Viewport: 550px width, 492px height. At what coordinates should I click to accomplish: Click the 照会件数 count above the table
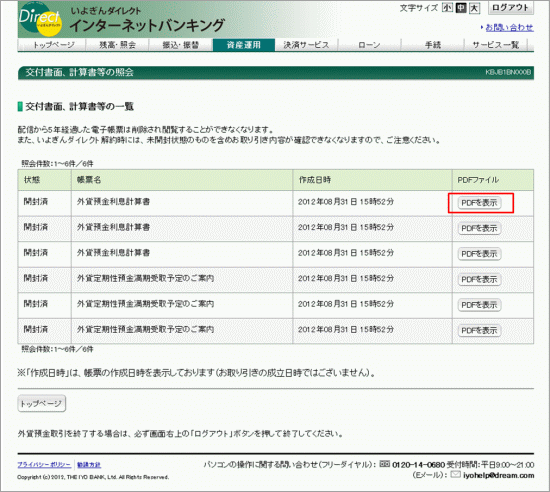(58, 163)
